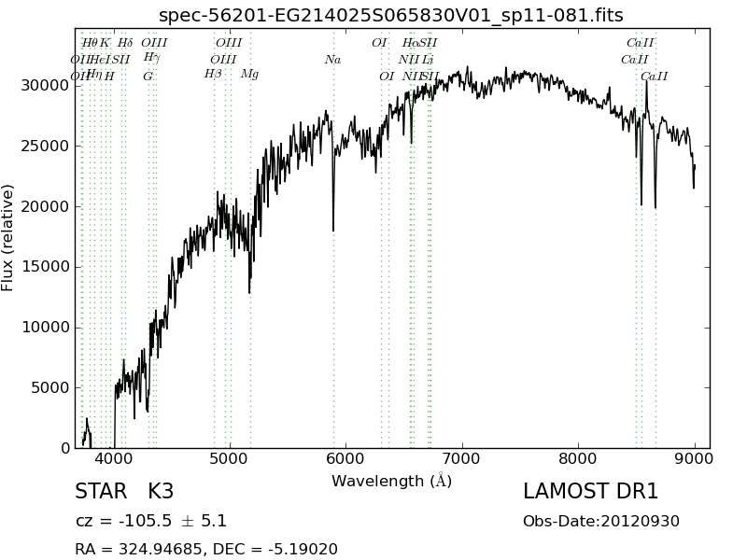Viewport: 747px width, 560px height.
Task: Click the '6000' wavelength tick label
Action: (345, 459)
